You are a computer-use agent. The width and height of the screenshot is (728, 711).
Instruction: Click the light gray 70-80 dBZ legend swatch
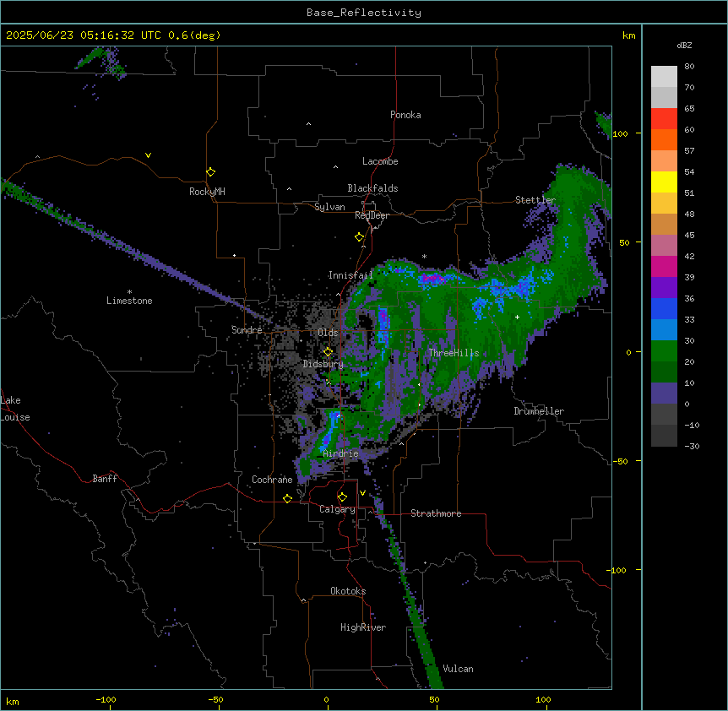[664, 77]
